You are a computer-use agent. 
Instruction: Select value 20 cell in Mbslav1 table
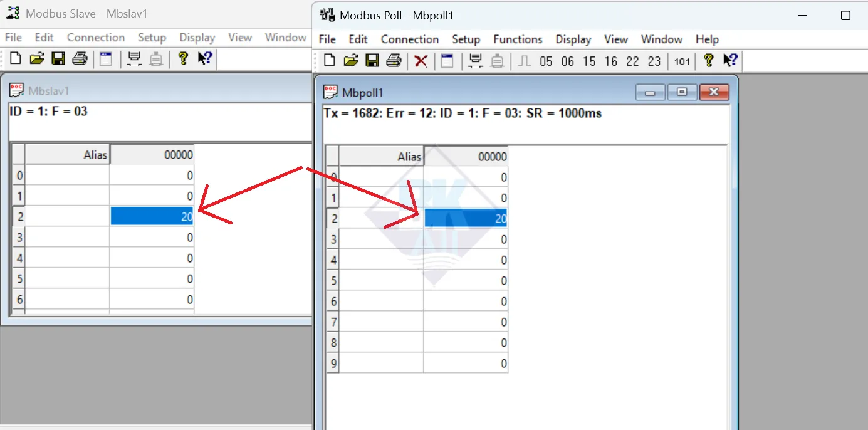tap(152, 217)
